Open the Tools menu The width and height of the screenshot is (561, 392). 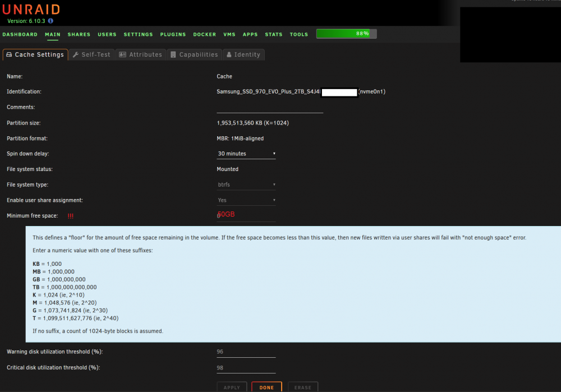click(x=299, y=34)
